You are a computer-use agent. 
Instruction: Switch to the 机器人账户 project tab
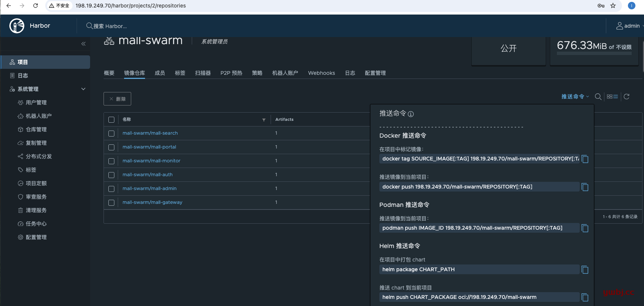[285, 73]
